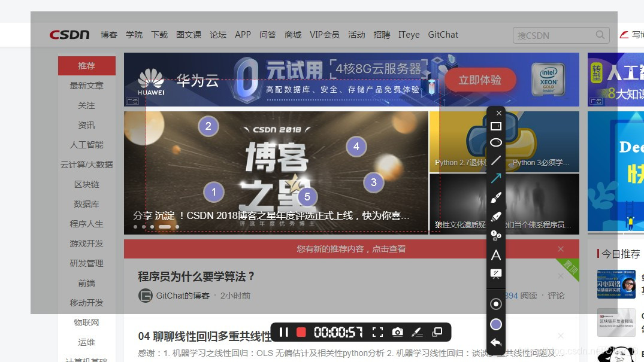Open 招聘 in top navigation
Viewport: 644px width, 362px height.
[x=382, y=35]
